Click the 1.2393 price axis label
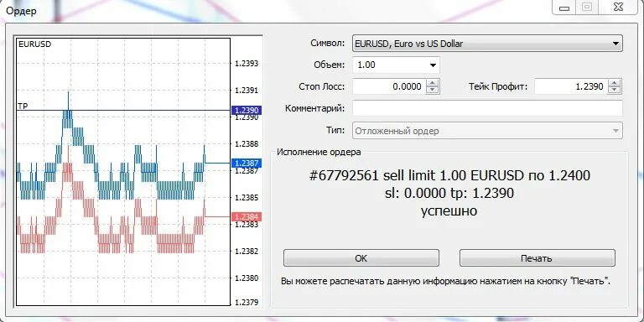Viewport: 644px width, 322px height. point(247,63)
